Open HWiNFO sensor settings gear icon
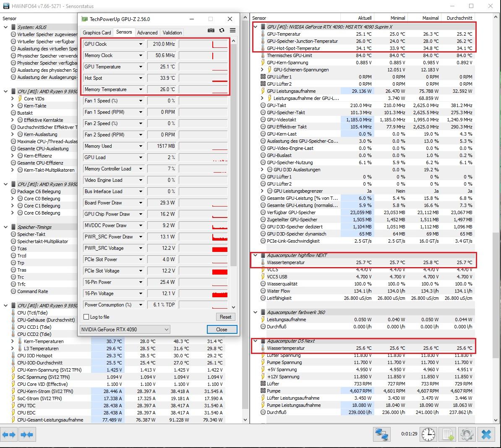The image size is (501, 448). [x=467, y=434]
